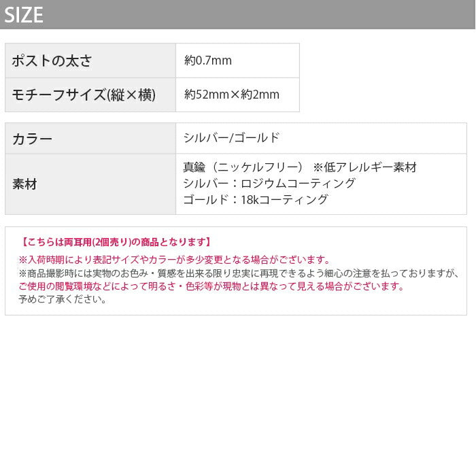The height and width of the screenshot is (476, 476).
Task: Click the ※商品撮影時には disclaimer line
Action: [239, 273]
